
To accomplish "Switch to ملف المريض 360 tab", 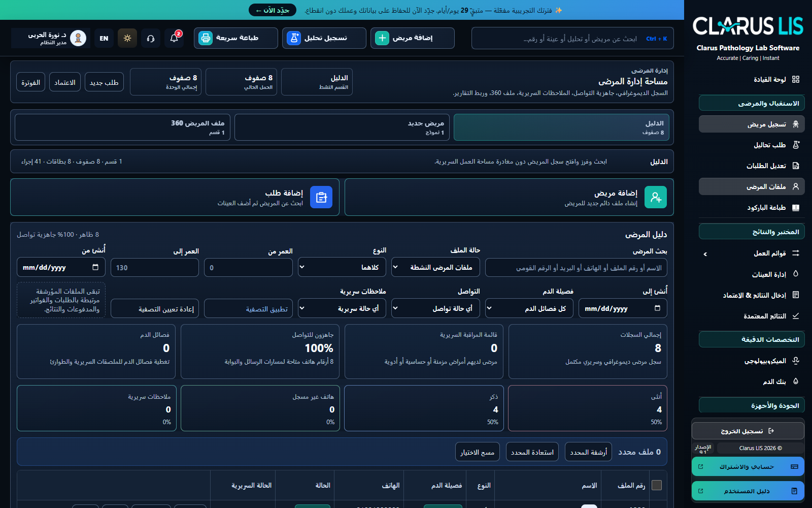I will [x=122, y=127].
